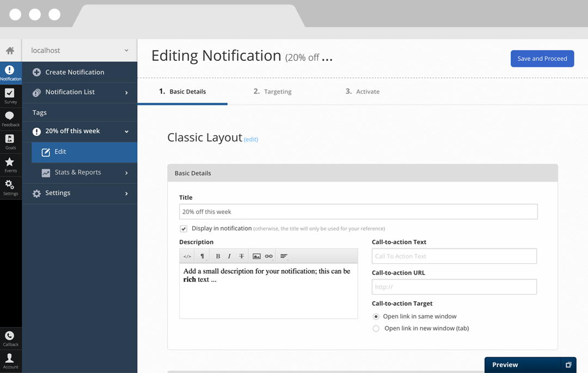The image size is (588, 373).
Task: Click the home icon in sidebar
Action: click(x=10, y=50)
